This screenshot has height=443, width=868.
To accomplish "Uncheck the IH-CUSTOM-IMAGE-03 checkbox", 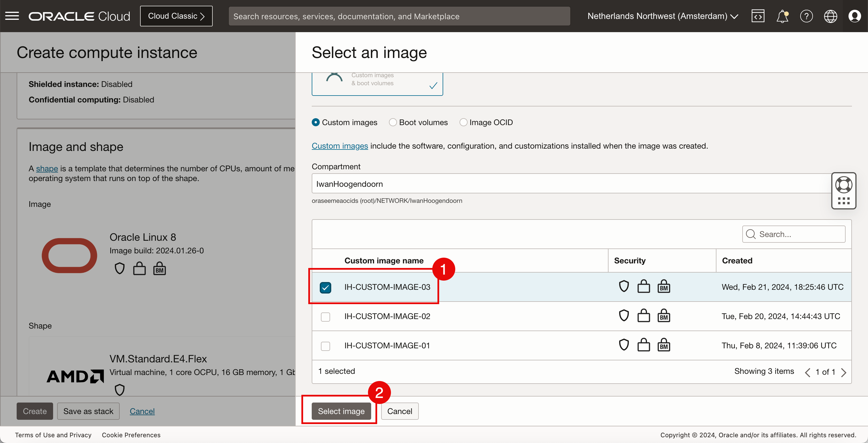I will point(325,287).
